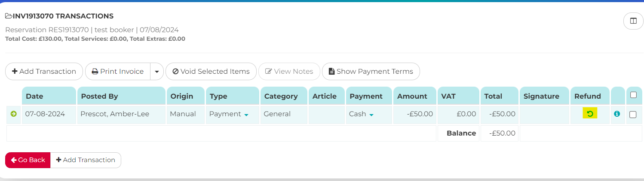Click the Reservation RES1913070 line
The height and width of the screenshot is (181, 644).
92,30
